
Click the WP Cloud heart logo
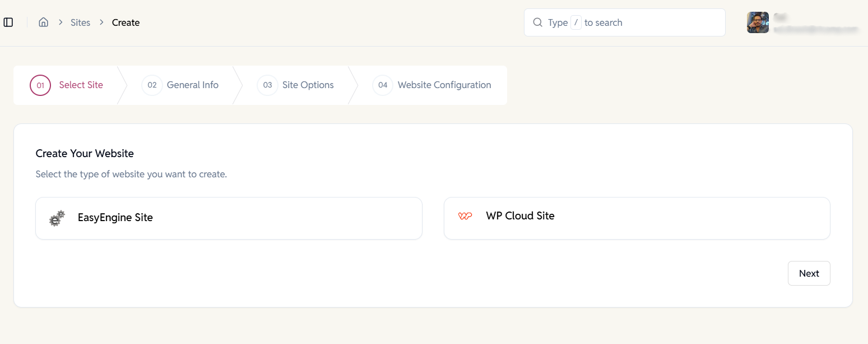465,217
